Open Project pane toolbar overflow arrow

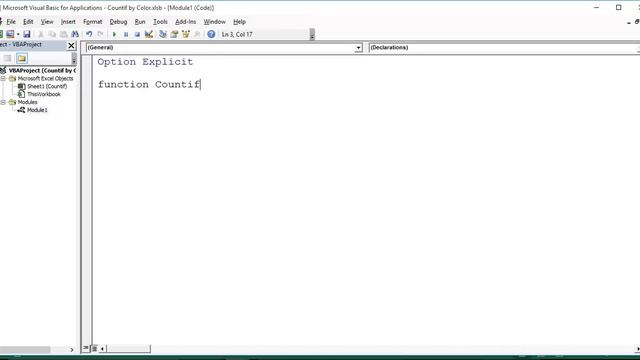click(x=74, y=58)
